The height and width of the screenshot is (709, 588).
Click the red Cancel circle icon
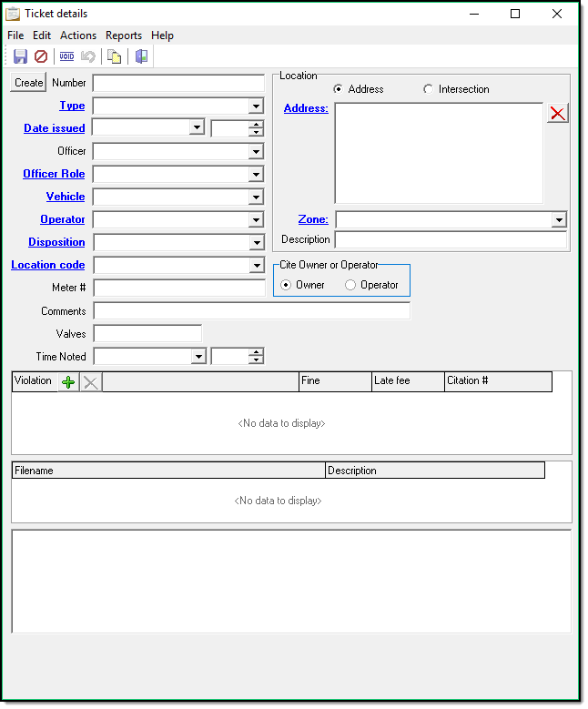tap(41, 56)
